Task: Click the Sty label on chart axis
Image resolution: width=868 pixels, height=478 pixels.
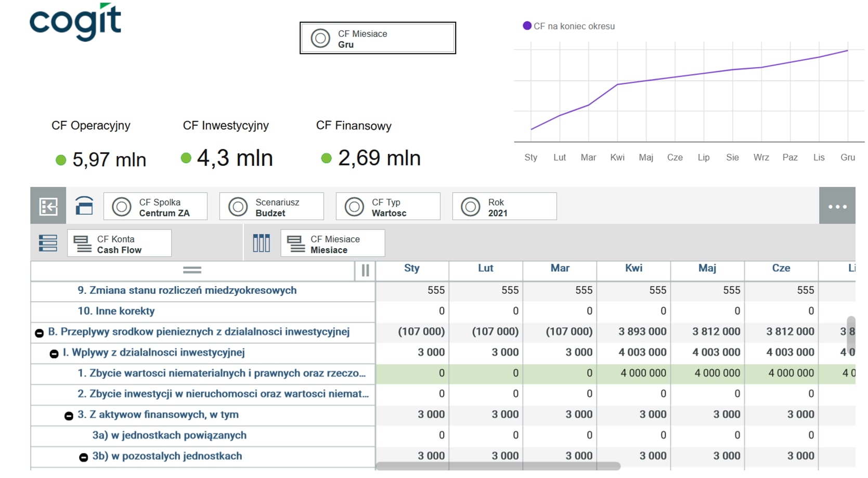Action: click(x=531, y=158)
